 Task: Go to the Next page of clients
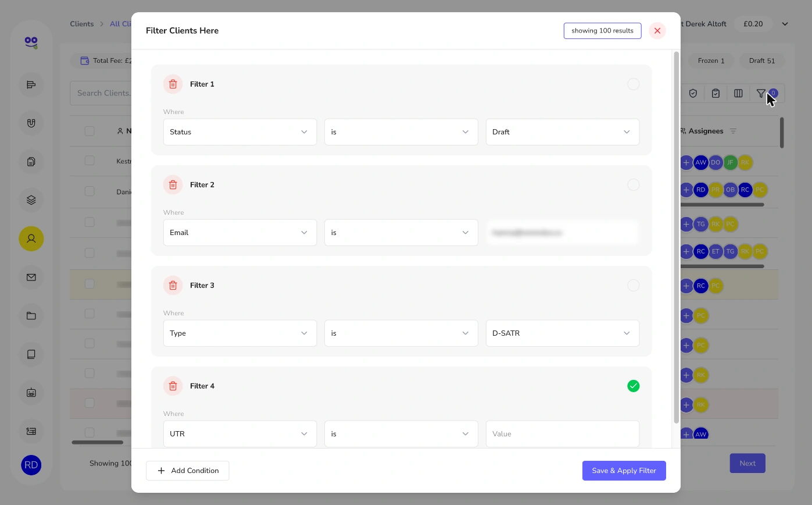[747, 464]
